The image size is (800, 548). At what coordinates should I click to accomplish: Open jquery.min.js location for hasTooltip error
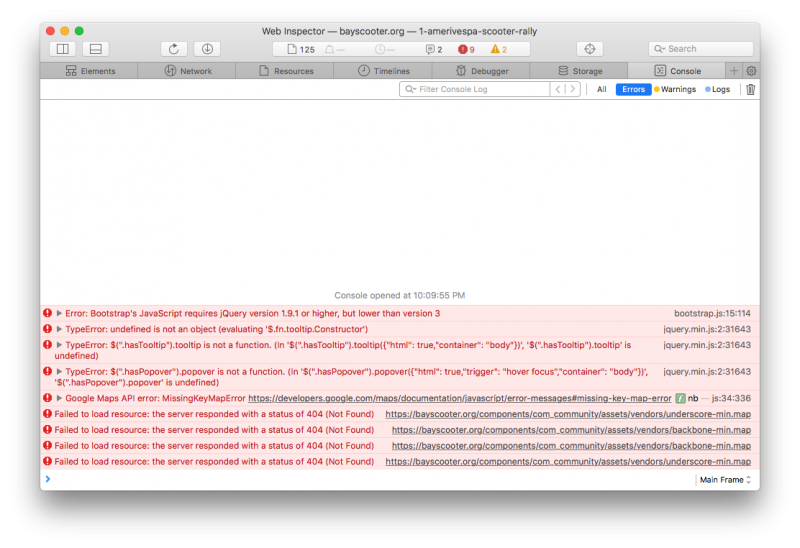click(x=707, y=345)
